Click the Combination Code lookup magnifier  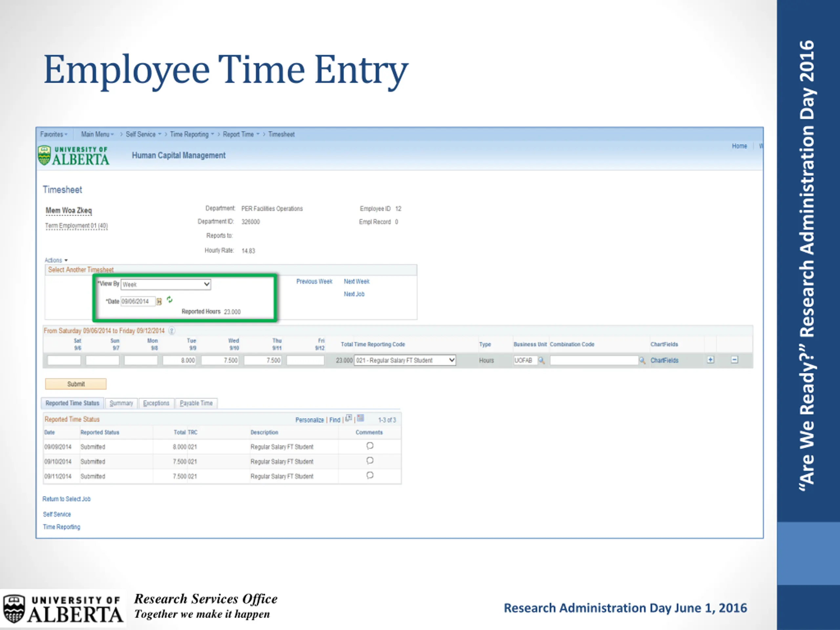click(x=642, y=360)
